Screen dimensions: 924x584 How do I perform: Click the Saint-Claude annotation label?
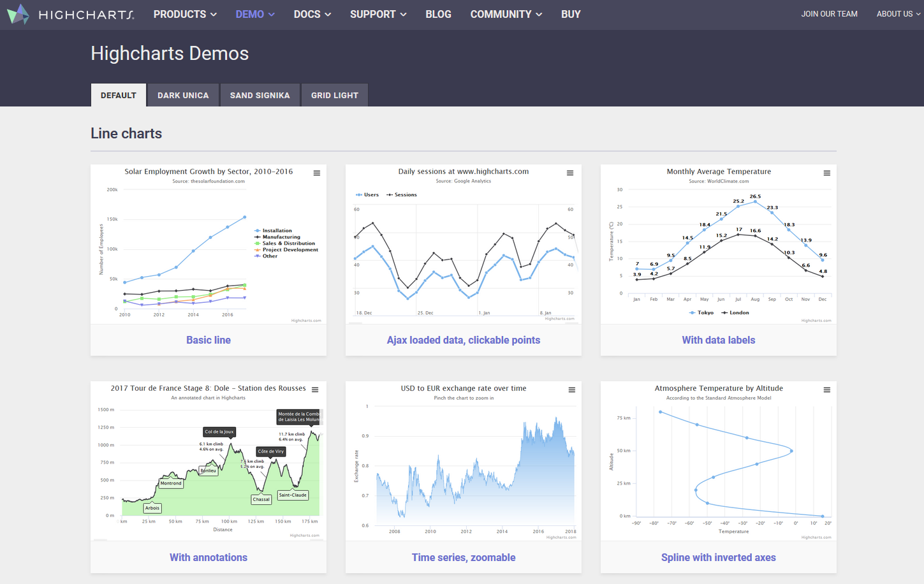click(293, 495)
